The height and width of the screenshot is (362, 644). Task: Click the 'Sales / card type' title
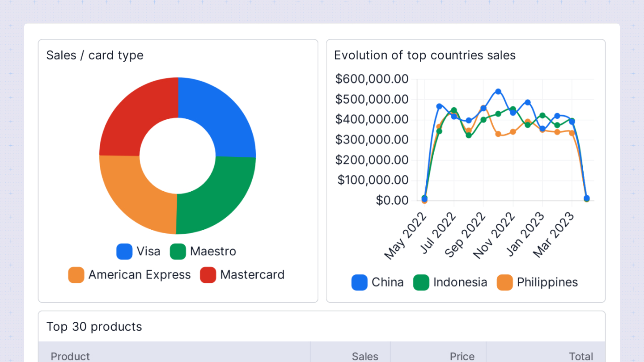[95, 55]
